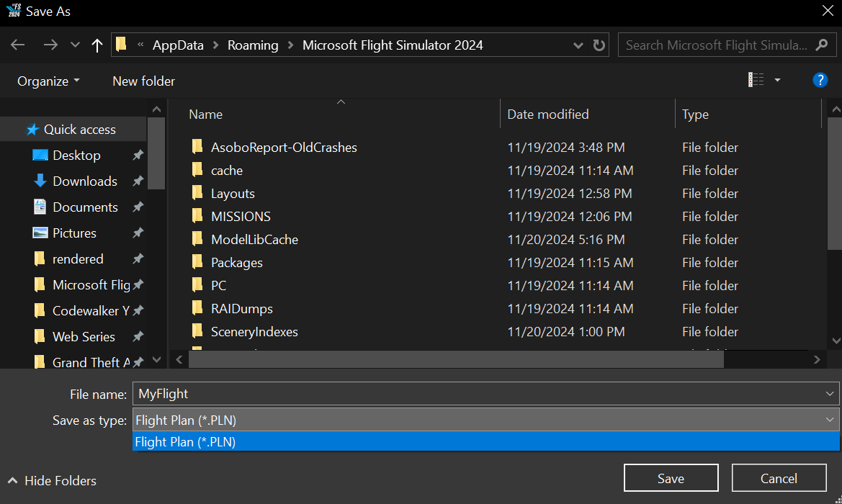This screenshot has width=842, height=504.
Task: Open the Organize menu
Action: click(48, 81)
